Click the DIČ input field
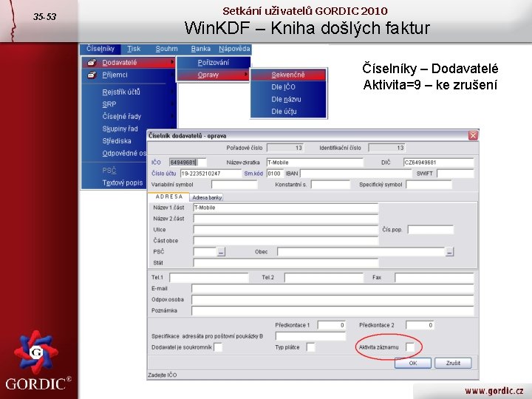Viewport: 532px width, 399px height. 438,163
